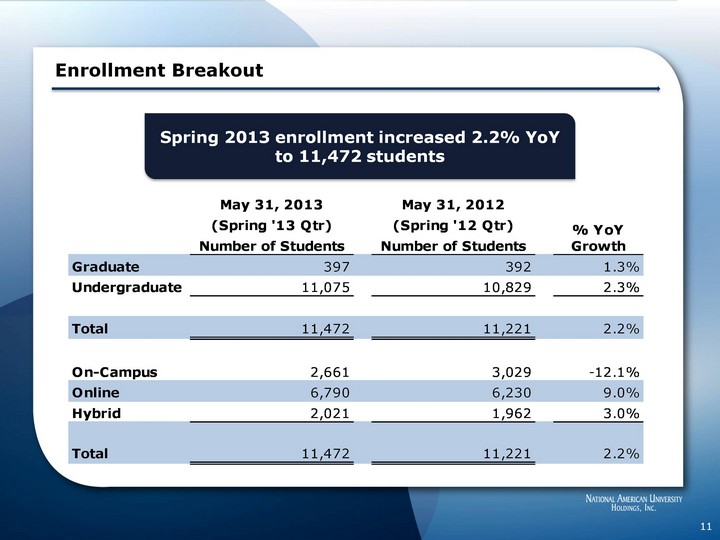This screenshot has width=720, height=540.
Task: Click the Graduate value 392
Action: tap(518, 267)
